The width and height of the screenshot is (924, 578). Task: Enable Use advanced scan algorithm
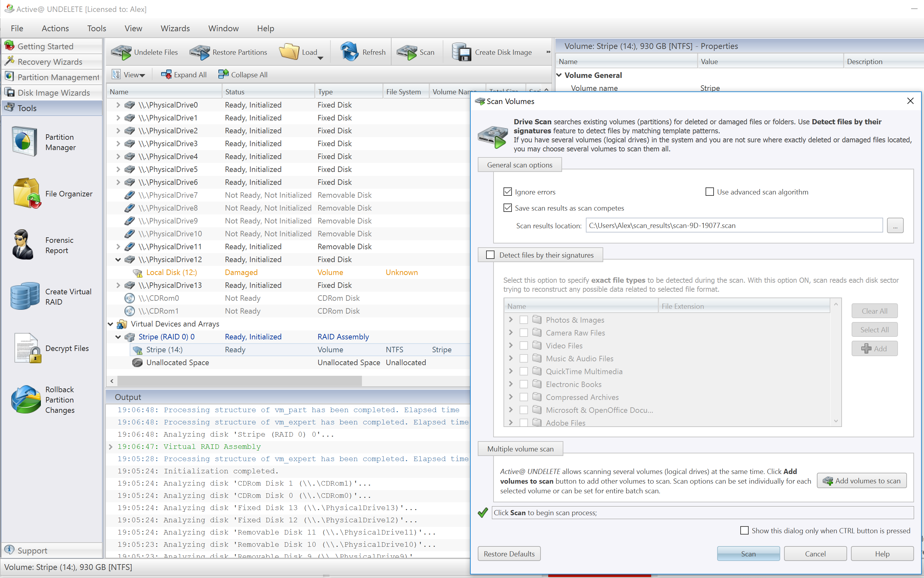[709, 192]
